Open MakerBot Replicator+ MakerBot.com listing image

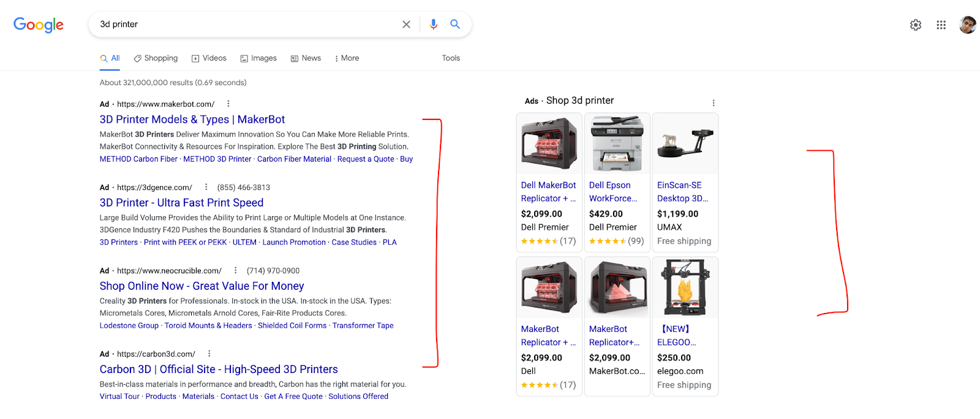coord(617,287)
